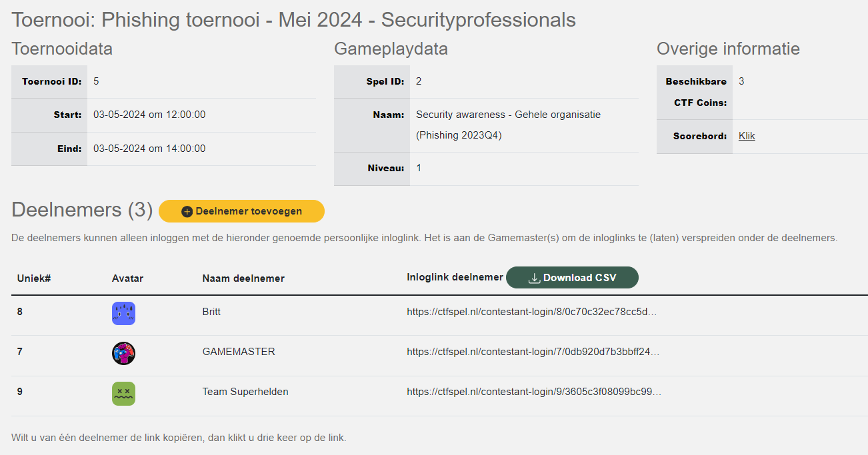Click the plus icon in Deelnemer toevoegen
868x455 pixels.
(187, 211)
